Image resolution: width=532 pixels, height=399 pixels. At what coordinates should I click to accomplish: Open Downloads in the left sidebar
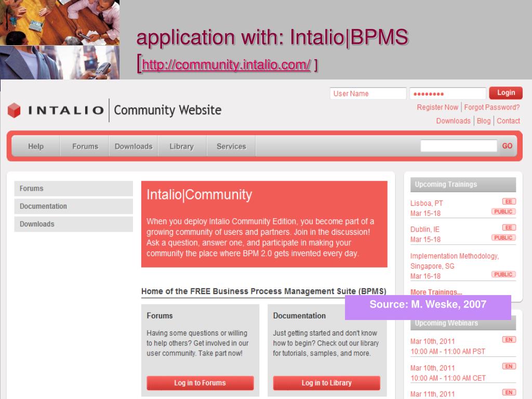[74, 224]
